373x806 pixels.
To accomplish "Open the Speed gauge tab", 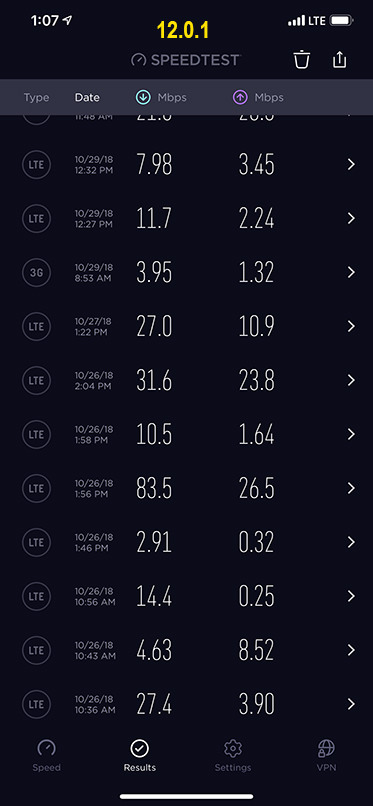I will point(46,755).
